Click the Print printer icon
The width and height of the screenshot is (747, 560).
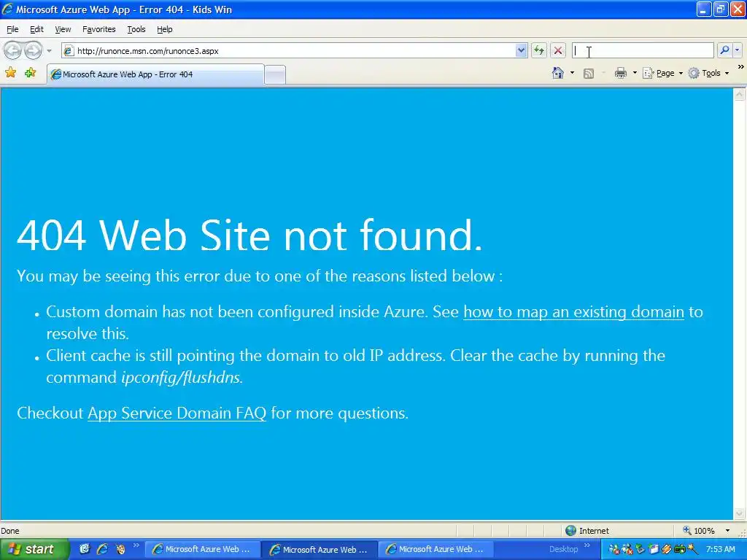click(x=620, y=73)
